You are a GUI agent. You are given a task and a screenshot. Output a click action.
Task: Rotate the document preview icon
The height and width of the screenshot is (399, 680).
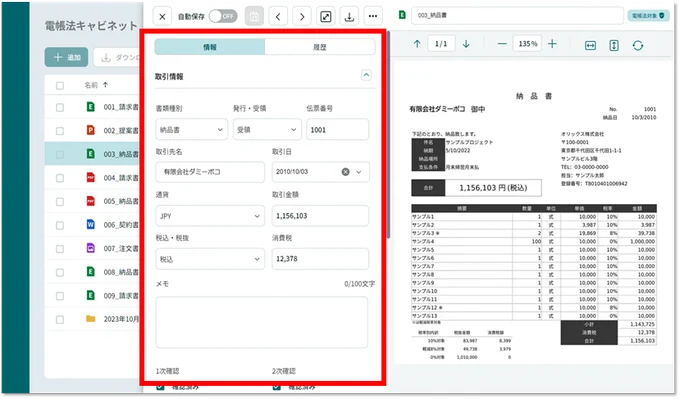coord(638,45)
